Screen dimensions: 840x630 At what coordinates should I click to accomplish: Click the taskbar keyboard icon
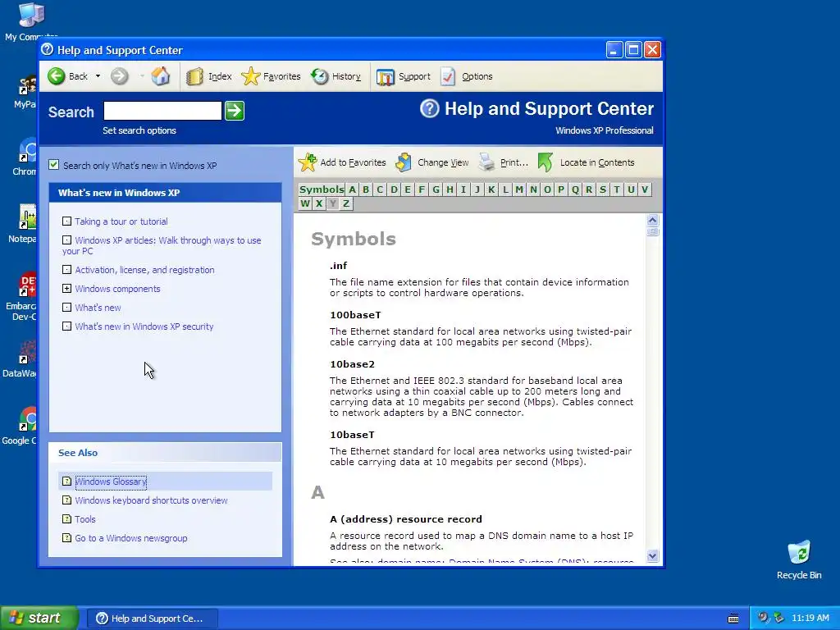click(x=733, y=619)
